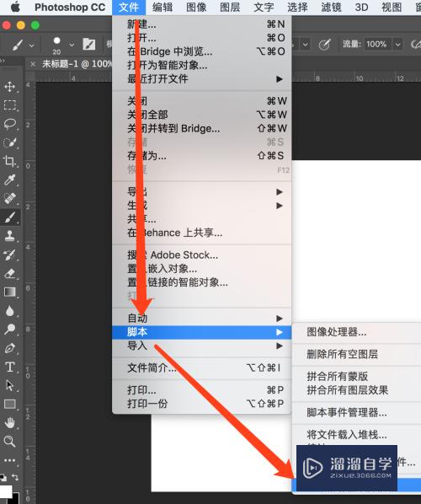Open the 脚本 submenu entry
Image resolution: width=421 pixels, height=504 pixels.
pyautogui.click(x=202, y=332)
